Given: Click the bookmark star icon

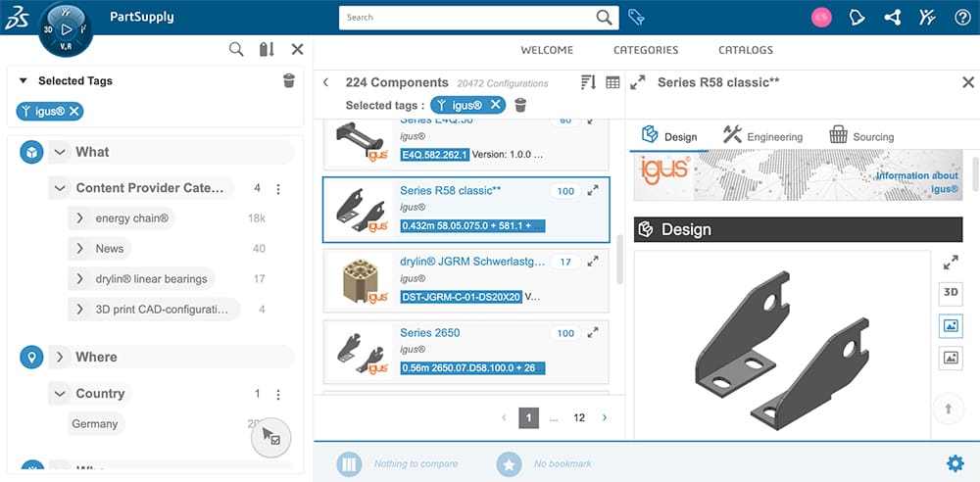Looking at the screenshot, I should coord(509,463).
